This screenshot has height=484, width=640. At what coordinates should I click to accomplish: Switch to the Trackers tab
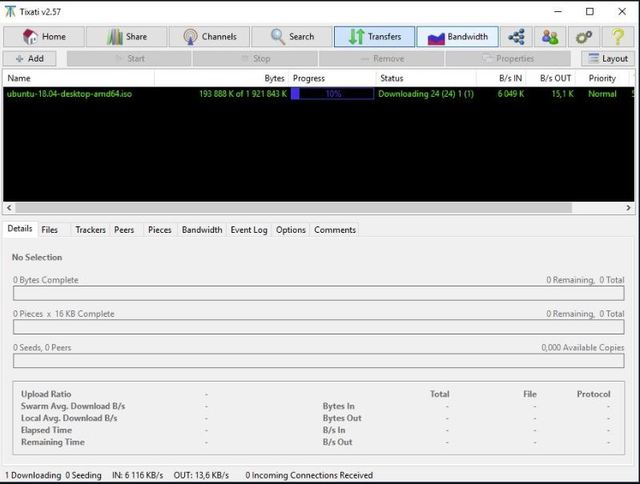pos(90,230)
